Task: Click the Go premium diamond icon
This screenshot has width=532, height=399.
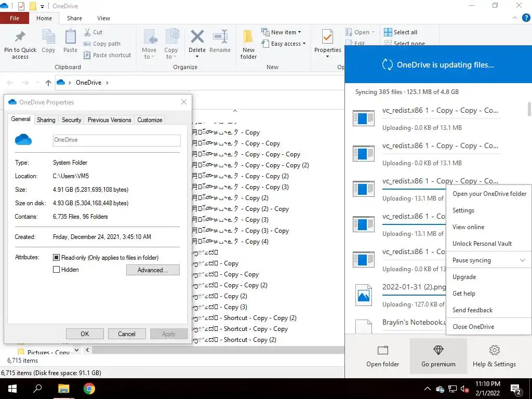Action: click(438, 350)
